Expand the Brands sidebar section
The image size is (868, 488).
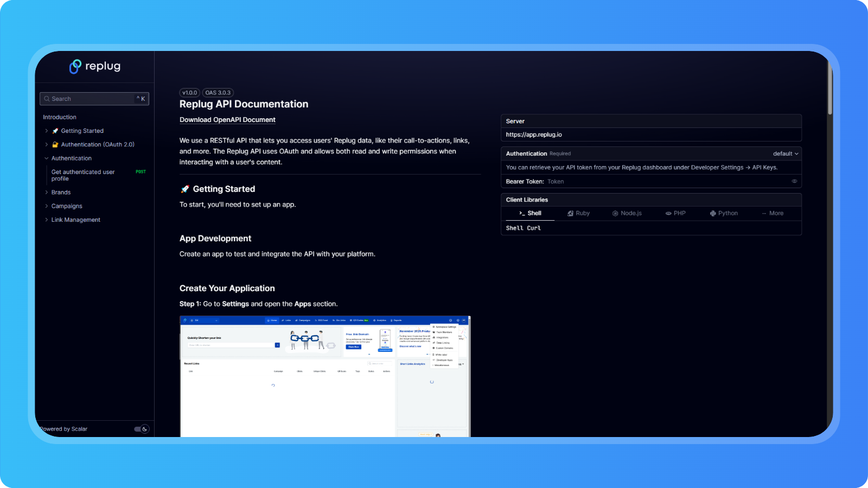(47, 192)
